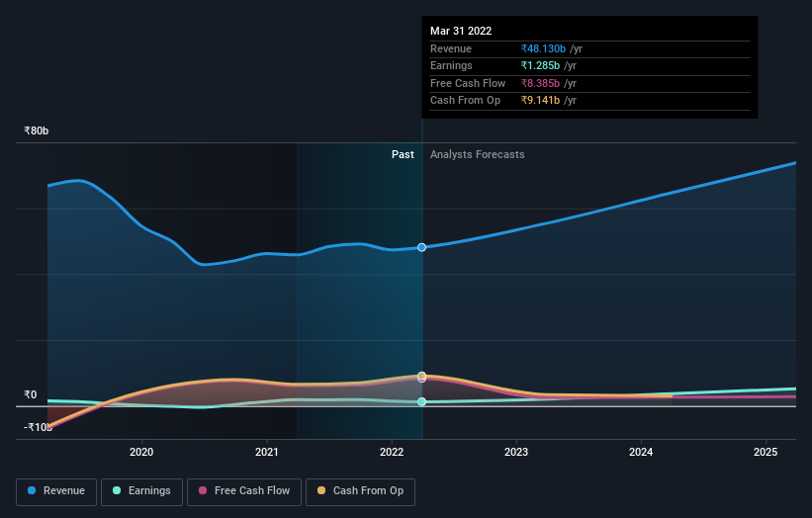
Task: Click the ₹8.385b free cash flow value
Action: 540,83
